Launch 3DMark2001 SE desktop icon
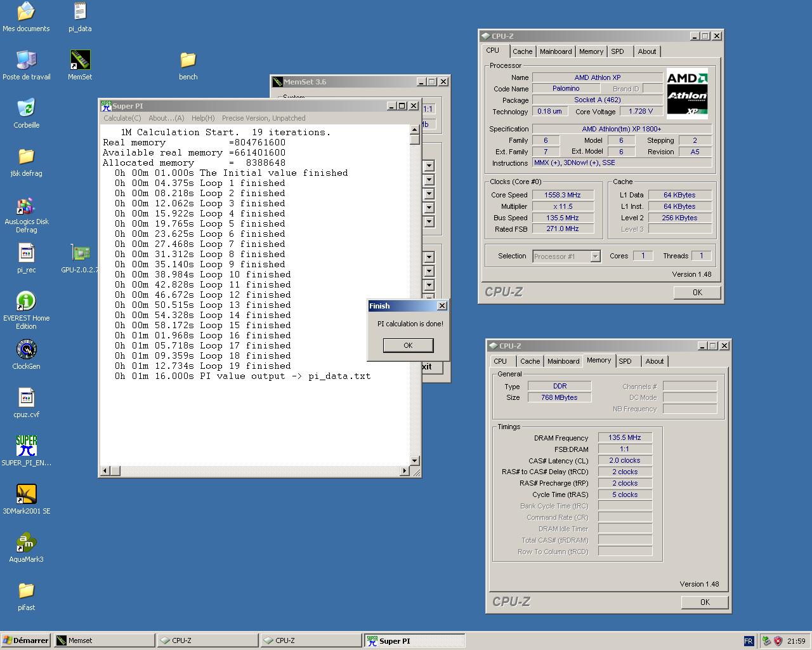Image resolution: width=812 pixels, height=650 pixels. point(26,494)
